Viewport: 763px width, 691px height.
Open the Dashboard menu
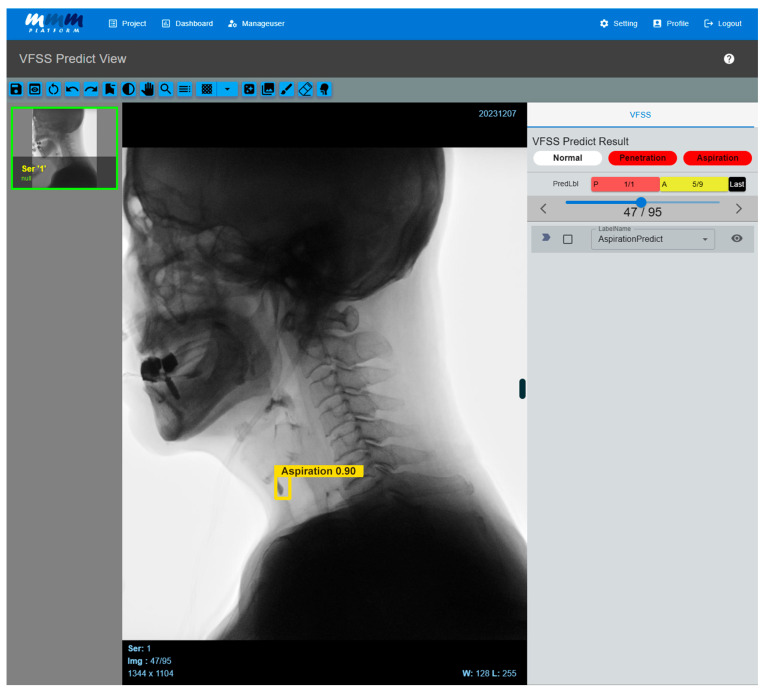point(187,23)
